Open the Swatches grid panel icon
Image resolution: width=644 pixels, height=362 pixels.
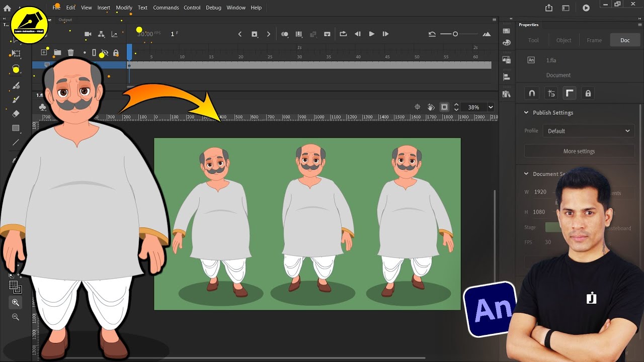tap(507, 31)
